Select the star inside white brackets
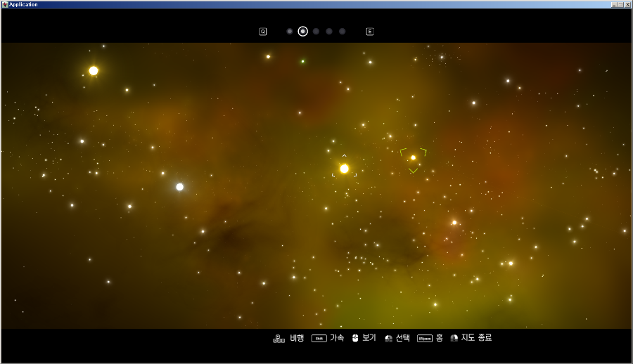The height and width of the screenshot is (364, 633). pos(345,169)
